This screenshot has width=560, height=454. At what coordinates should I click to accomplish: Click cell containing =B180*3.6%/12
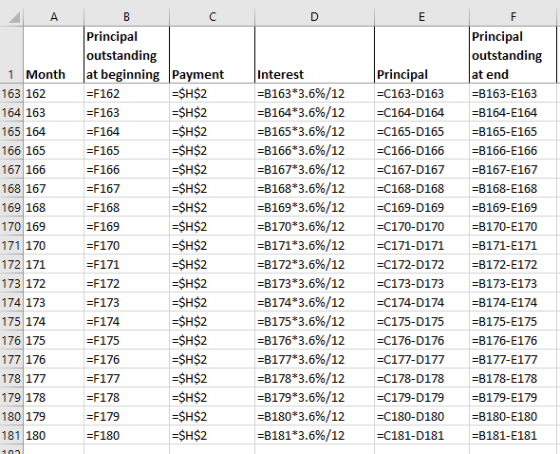pyautogui.click(x=314, y=416)
